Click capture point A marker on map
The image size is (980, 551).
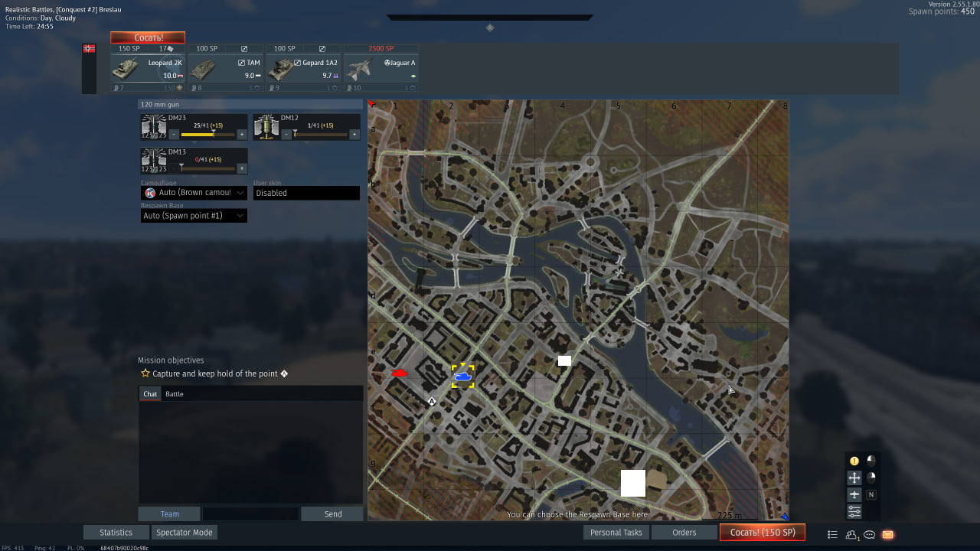click(x=432, y=401)
